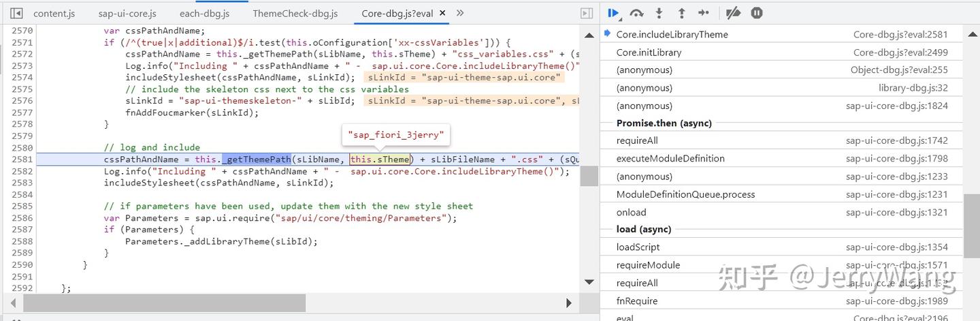Viewport: 980px width, 321px height.
Task: Select anonymous frame at sap-ui-core-dbg.js:1824
Action: (x=781, y=105)
